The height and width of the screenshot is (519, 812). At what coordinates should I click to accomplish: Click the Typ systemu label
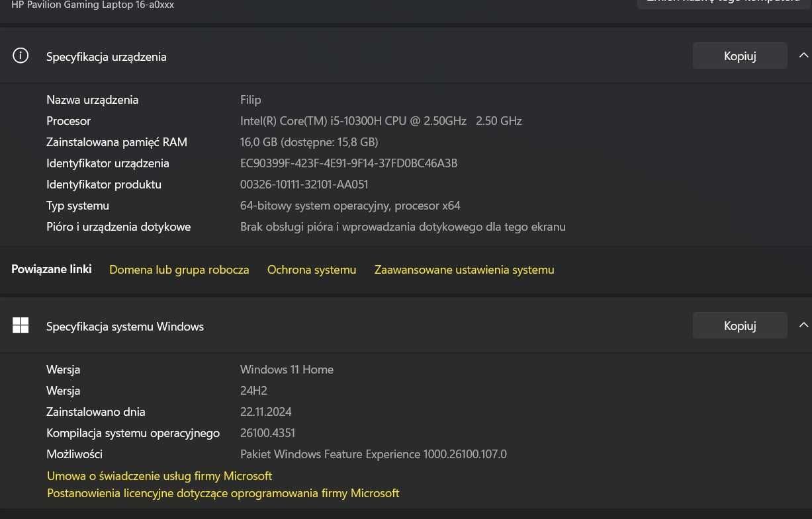(x=78, y=206)
